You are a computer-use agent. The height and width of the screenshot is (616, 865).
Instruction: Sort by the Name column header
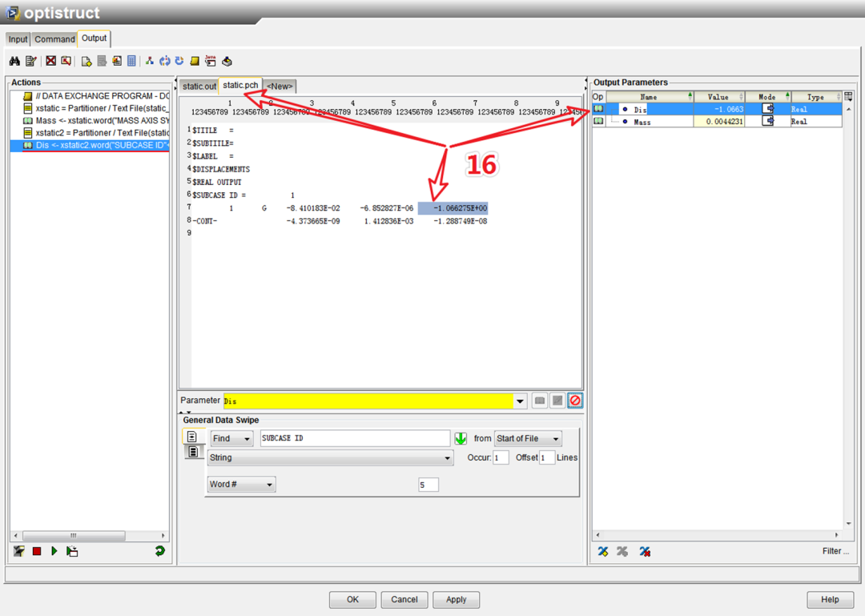click(x=650, y=97)
